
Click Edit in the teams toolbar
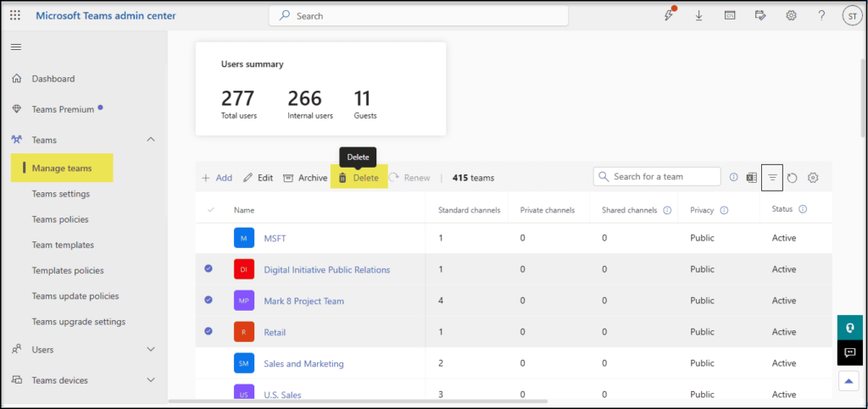[x=258, y=178]
